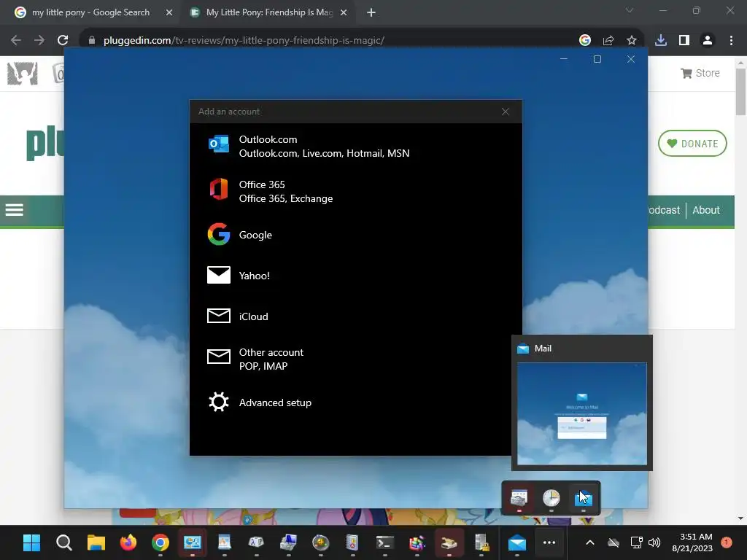Close the My Little Pony Friendship tab
The height and width of the screenshot is (560, 747).
(344, 12)
